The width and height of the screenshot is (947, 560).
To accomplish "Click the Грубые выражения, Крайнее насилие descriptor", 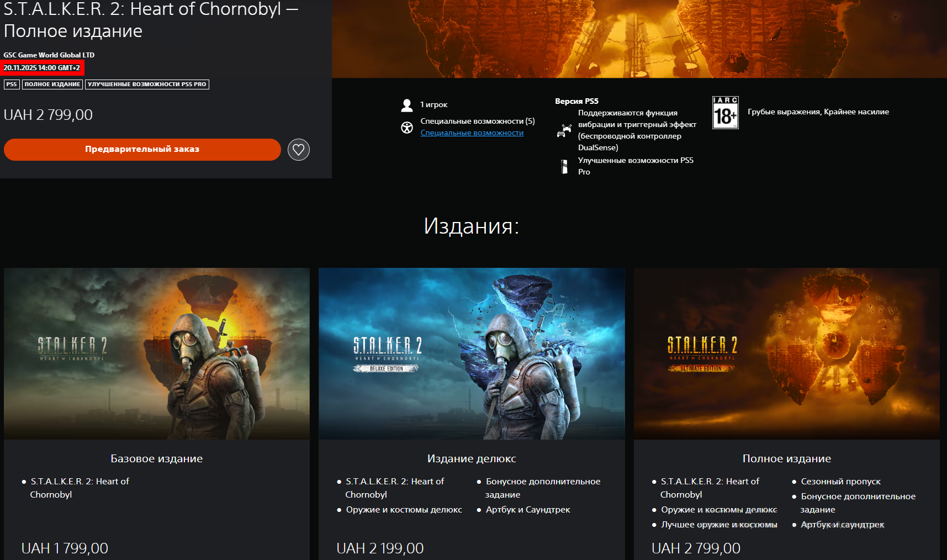I will (818, 112).
